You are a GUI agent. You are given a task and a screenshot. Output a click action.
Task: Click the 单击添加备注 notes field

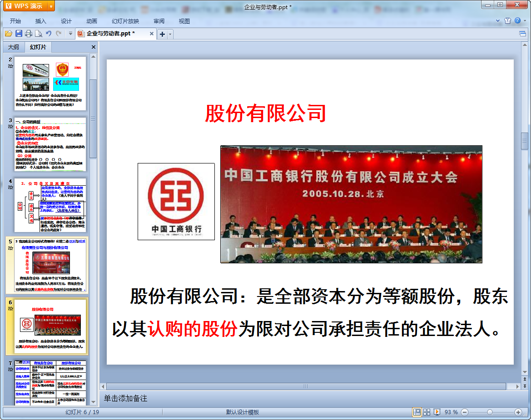(x=126, y=398)
